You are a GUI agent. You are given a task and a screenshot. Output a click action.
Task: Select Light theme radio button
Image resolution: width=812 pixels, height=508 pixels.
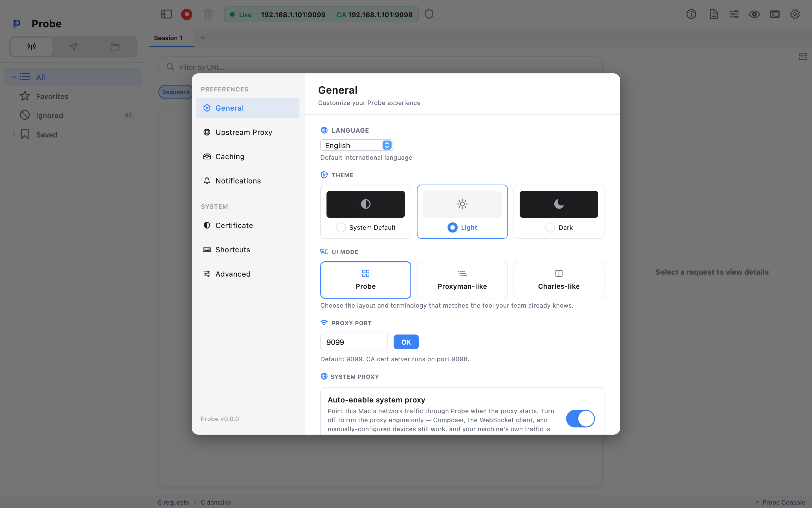(x=452, y=227)
